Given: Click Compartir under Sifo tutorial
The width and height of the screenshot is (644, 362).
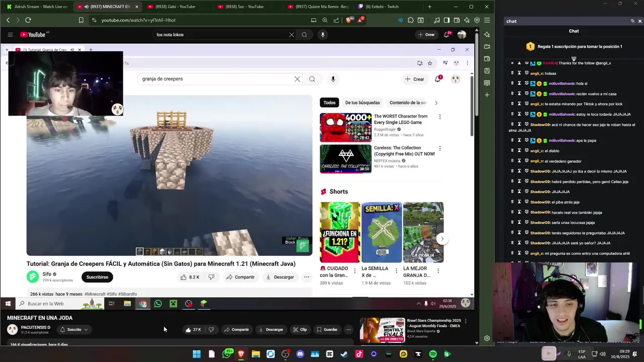Looking at the screenshot, I should point(240,277).
